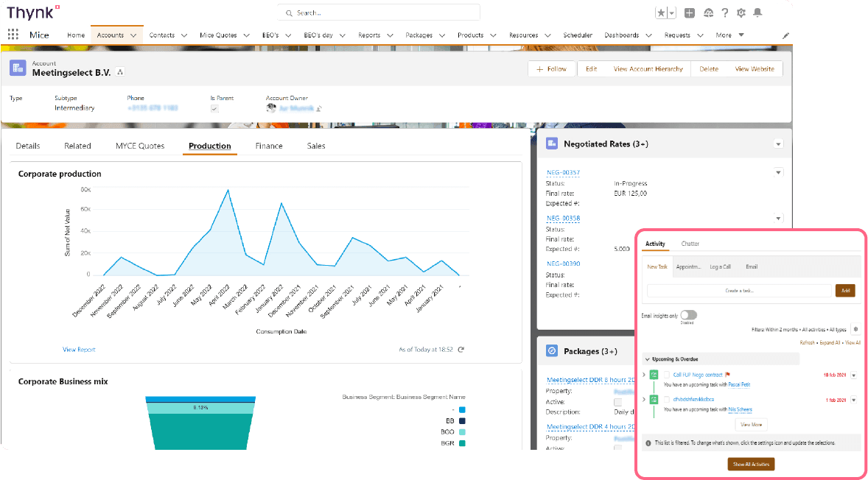Click the help question mark icon
868x480 pixels.
click(x=726, y=12)
